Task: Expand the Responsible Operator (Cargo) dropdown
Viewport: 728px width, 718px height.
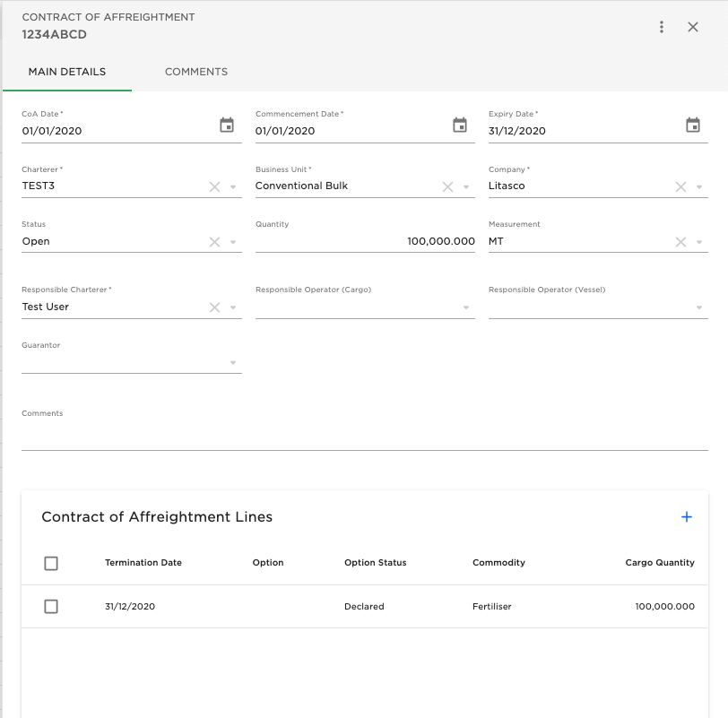Action: [466, 307]
